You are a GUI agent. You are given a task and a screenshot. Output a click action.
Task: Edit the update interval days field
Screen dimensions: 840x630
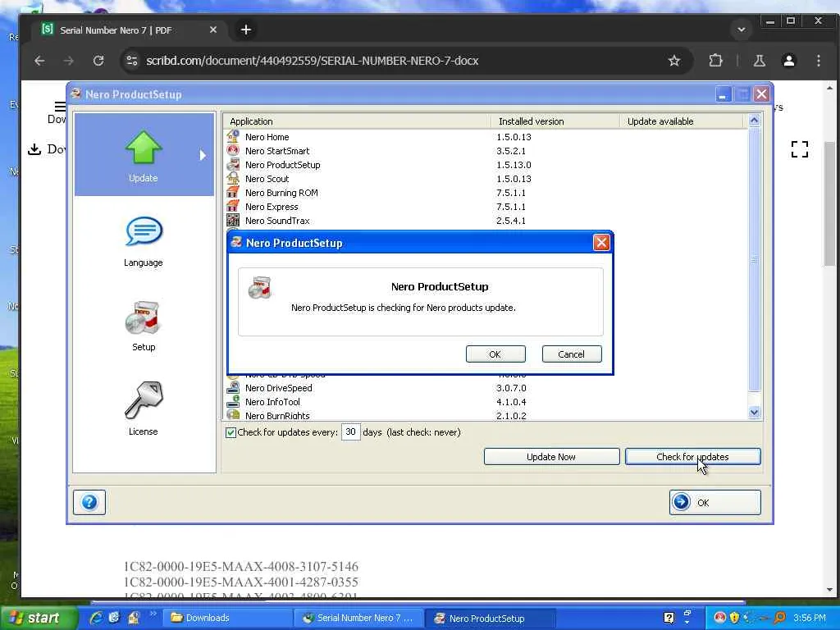(350, 431)
